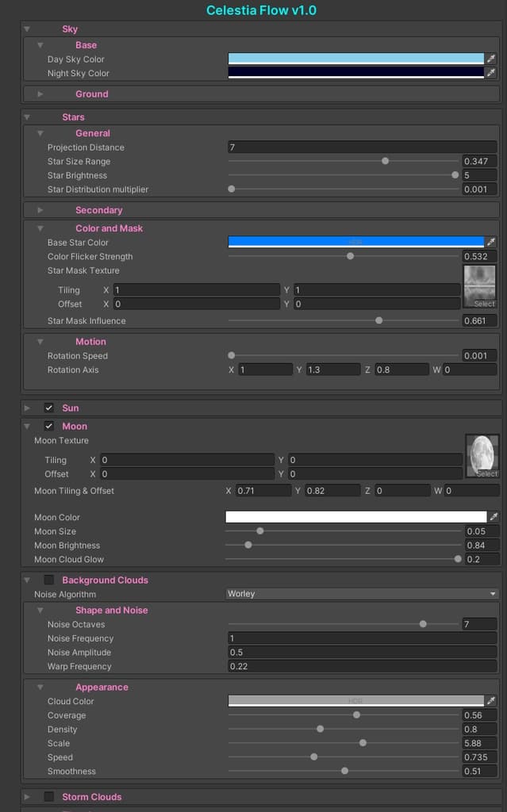Enable the Background Clouds checkbox
The image size is (507, 812).
(x=48, y=580)
